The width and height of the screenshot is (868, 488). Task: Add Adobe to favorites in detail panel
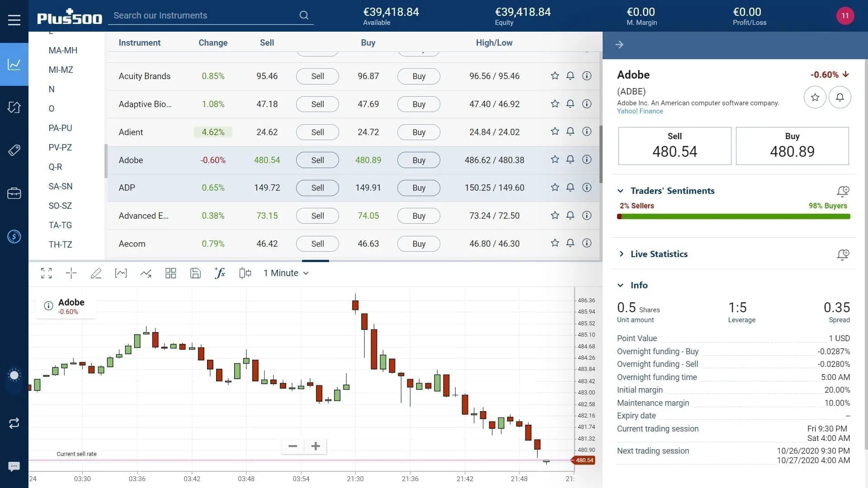click(x=815, y=97)
